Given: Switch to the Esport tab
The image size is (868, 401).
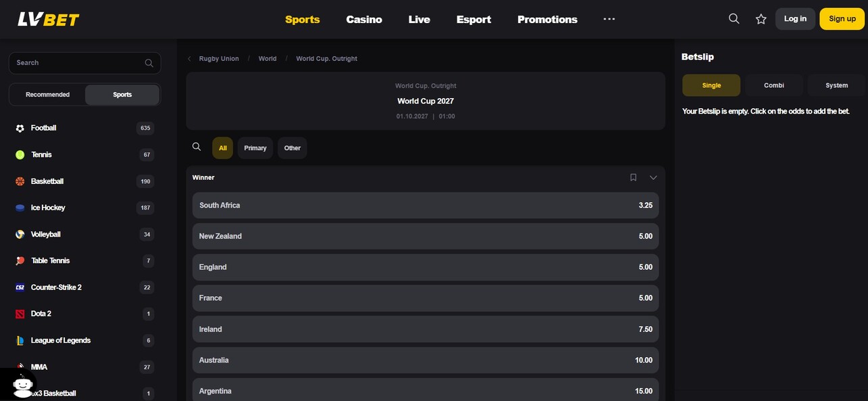Looking at the screenshot, I should point(474,19).
